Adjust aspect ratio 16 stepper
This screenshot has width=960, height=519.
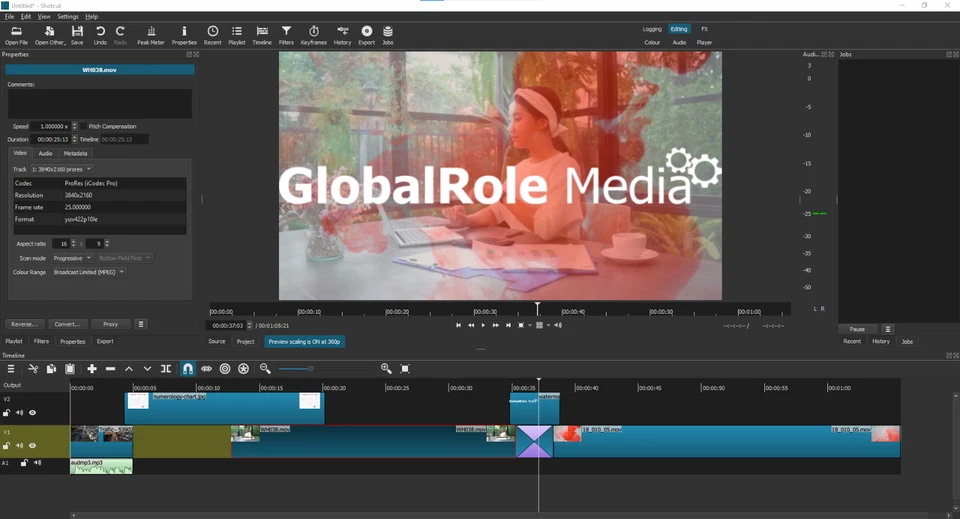(73, 243)
